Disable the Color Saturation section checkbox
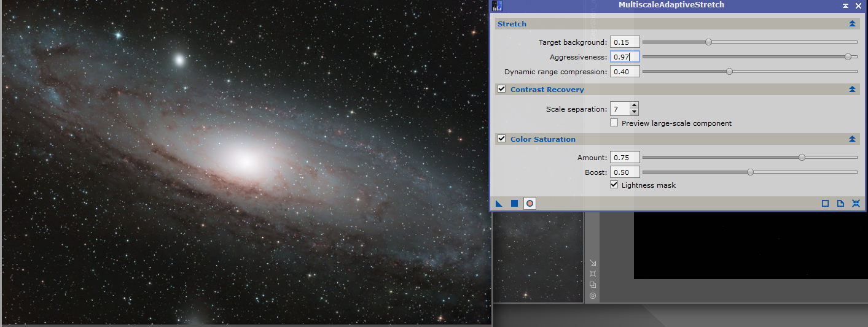The width and height of the screenshot is (868, 327). click(502, 139)
